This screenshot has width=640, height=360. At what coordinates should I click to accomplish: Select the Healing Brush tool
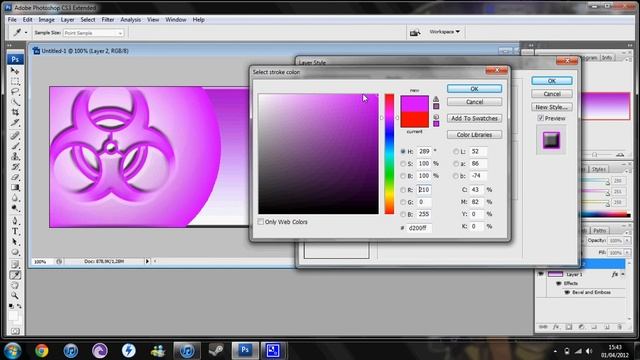tap(15, 135)
